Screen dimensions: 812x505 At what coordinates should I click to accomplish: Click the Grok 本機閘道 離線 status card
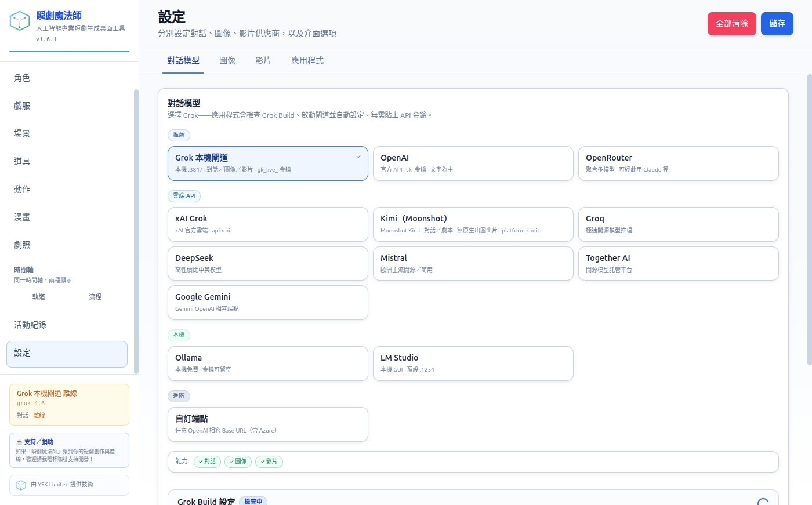tap(69, 405)
